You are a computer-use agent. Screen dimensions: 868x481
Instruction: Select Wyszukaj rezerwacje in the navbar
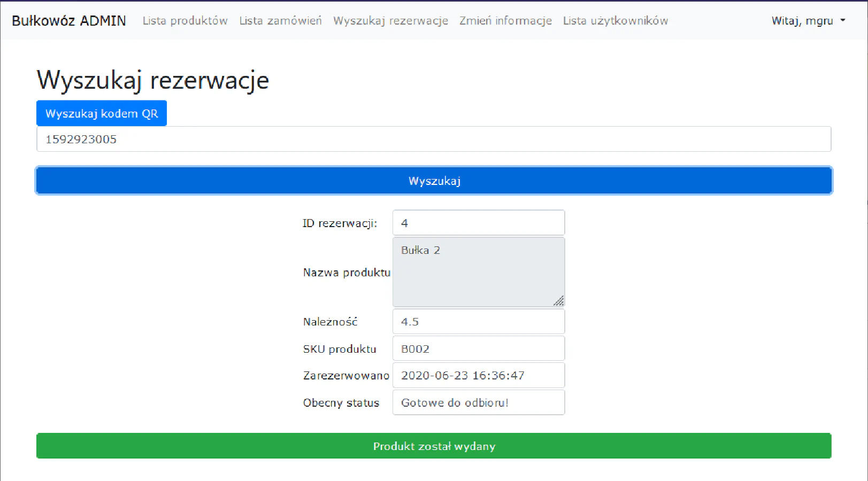[x=390, y=21]
